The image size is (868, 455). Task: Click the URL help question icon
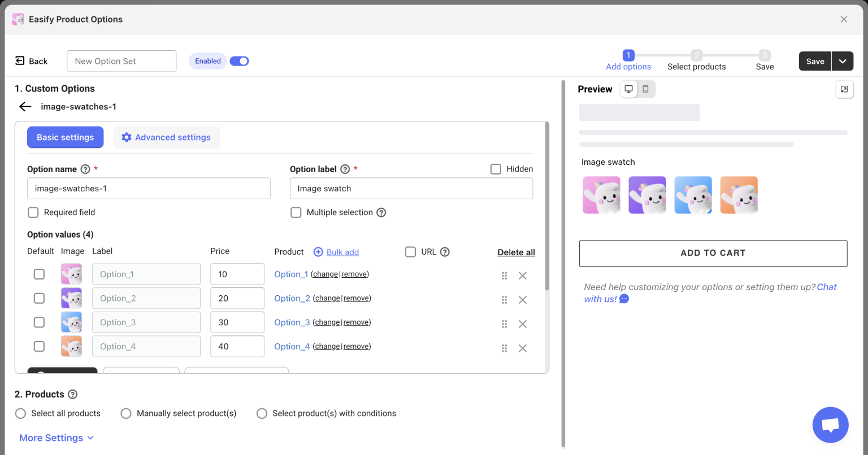point(445,252)
